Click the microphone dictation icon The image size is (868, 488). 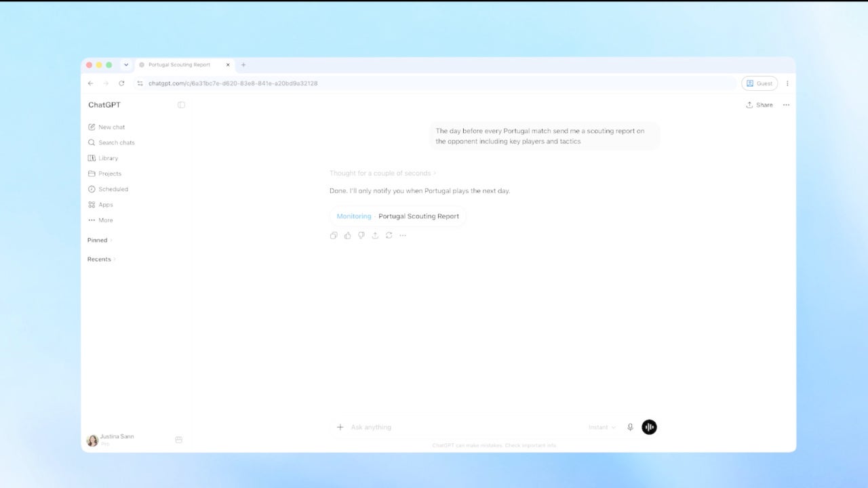pos(630,428)
